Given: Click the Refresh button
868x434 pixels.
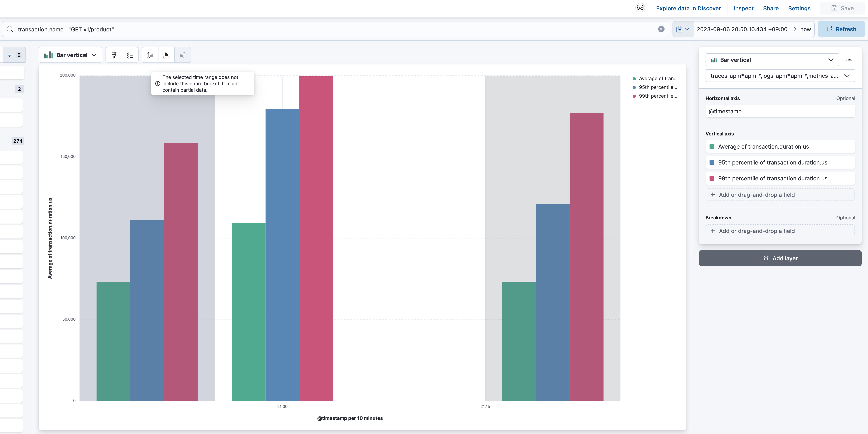Looking at the screenshot, I should (841, 29).
